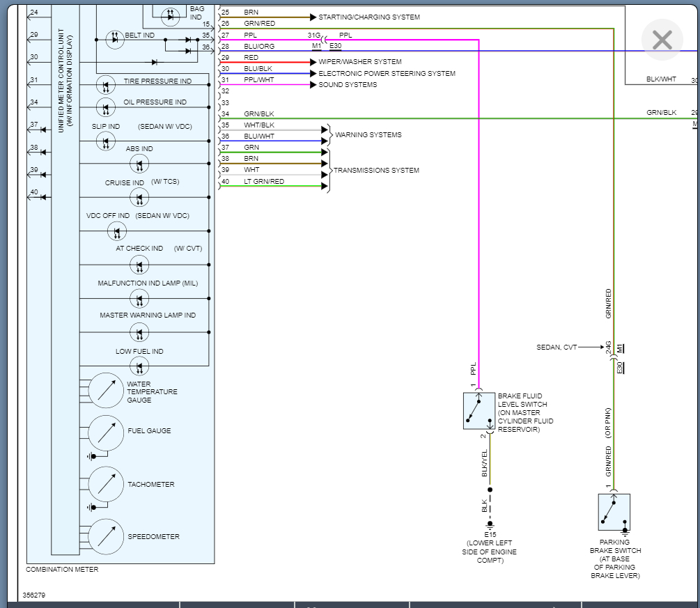The height and width of the screenshot is (608, 700).
Task: Select the speedometer gauge symbol
Action: (x=106, y=536)
